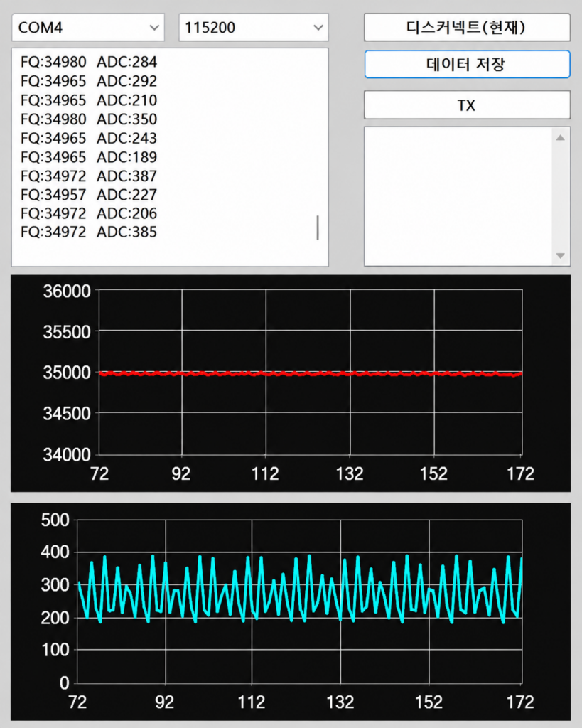Click the 100 axis label in ADC chart
The image size is (582, 728).
pyautogui.click(x=55, y=650)
